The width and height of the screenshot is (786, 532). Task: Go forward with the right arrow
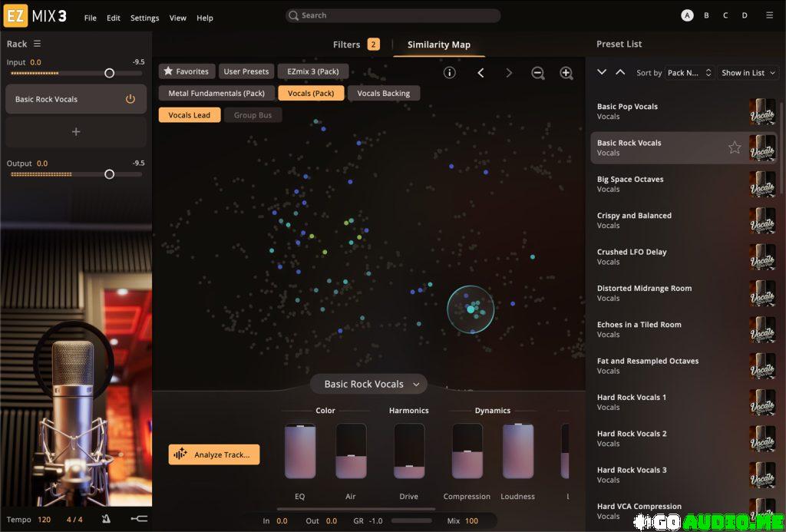pos(509,73)
